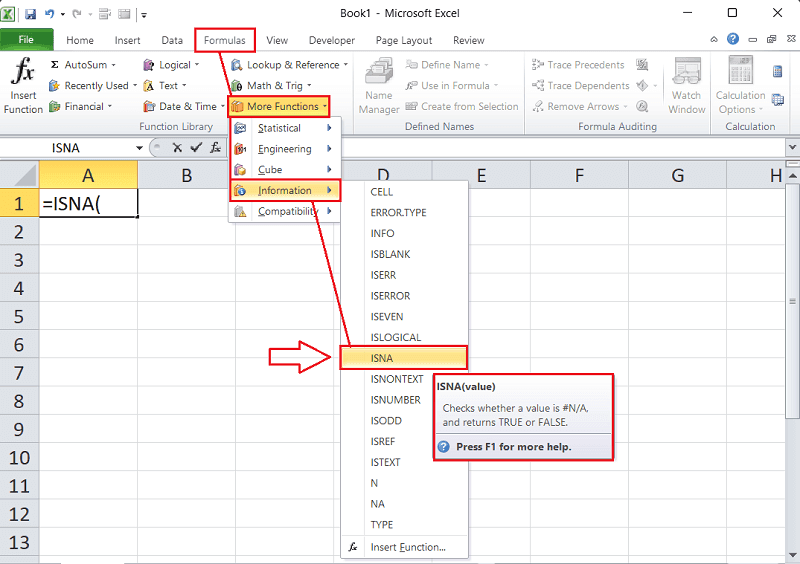
Task: Click the blue Help question mark icon
Action: [733, 39]
